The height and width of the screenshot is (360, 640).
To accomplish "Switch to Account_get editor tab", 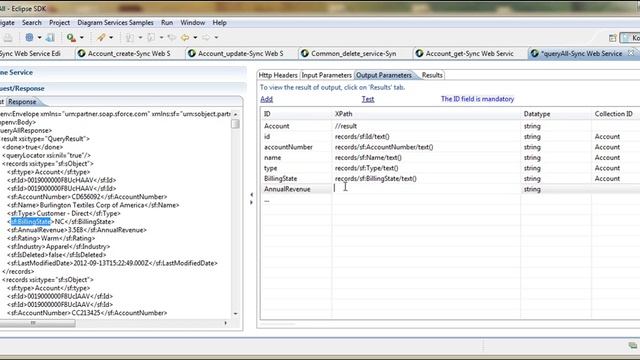I will click(469, 53).
